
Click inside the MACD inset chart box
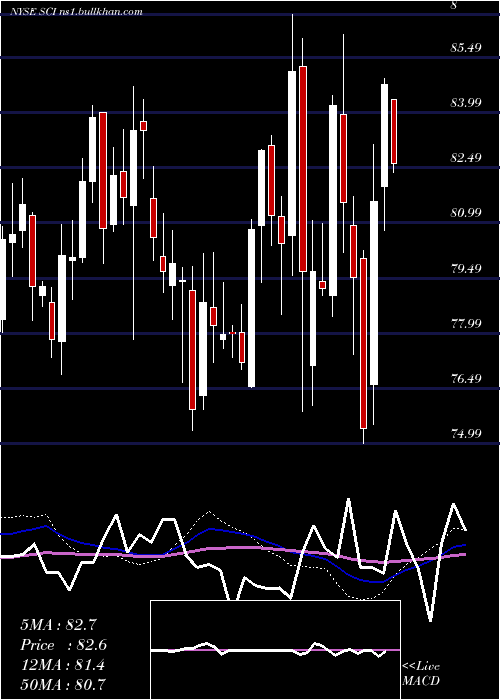click(275, 650)
